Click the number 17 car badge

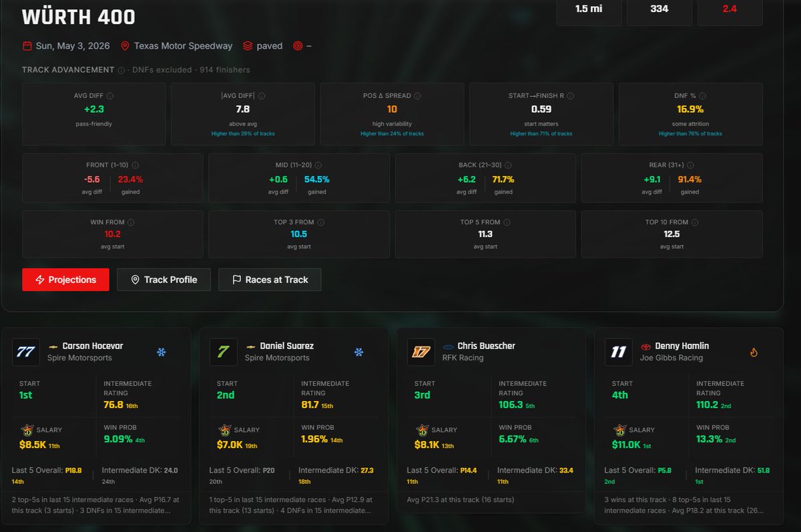click(421, 352)
